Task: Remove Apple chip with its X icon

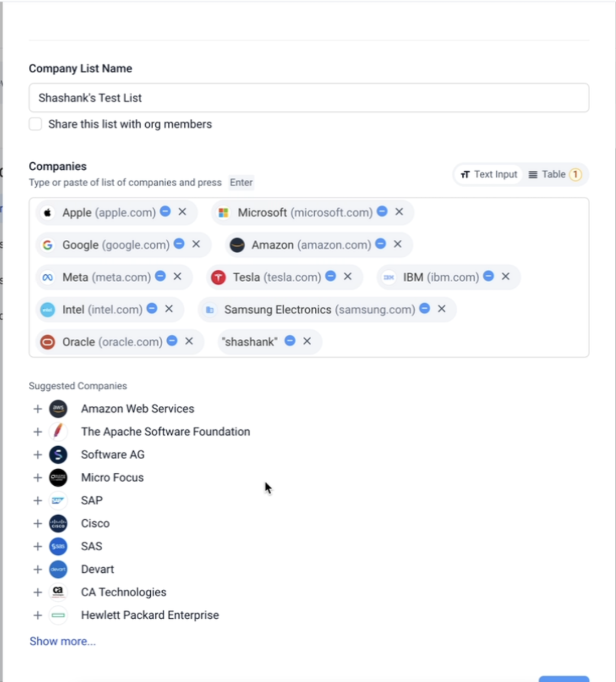Action: pos(183,211)
